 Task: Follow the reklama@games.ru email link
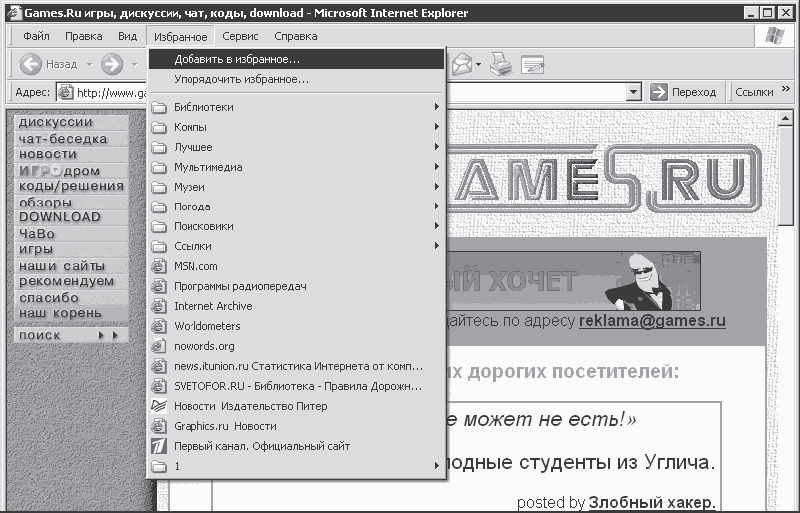point(652,321)
